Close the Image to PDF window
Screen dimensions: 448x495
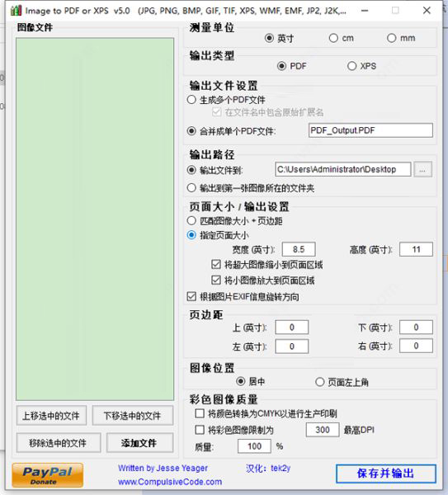[427, 11]
